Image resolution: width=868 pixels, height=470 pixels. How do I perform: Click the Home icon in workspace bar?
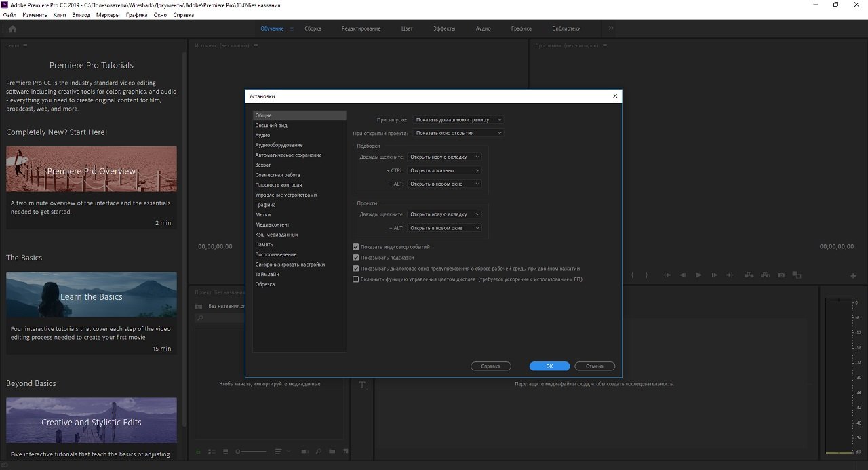point(12,28)
